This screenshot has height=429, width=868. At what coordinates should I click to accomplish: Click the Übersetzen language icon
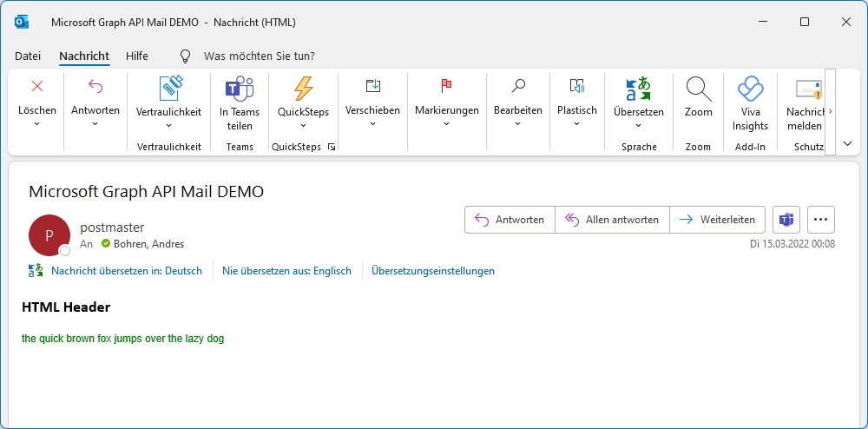(x=638, y=89)
